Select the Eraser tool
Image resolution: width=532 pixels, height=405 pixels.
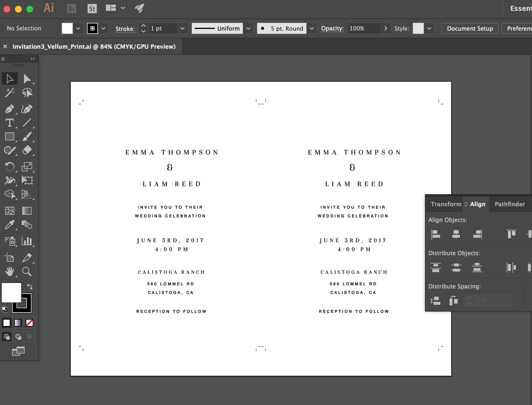click(x=27, y=150)
